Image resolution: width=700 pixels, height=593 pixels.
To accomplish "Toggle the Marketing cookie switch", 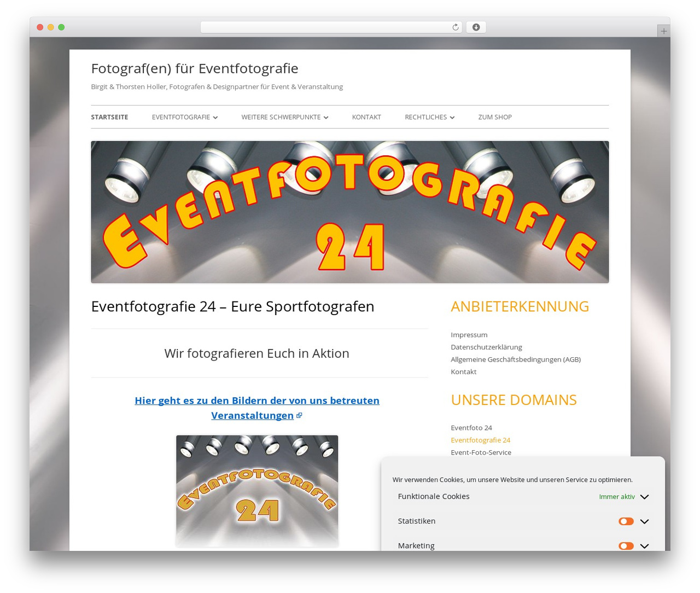I will click(626, 546).
